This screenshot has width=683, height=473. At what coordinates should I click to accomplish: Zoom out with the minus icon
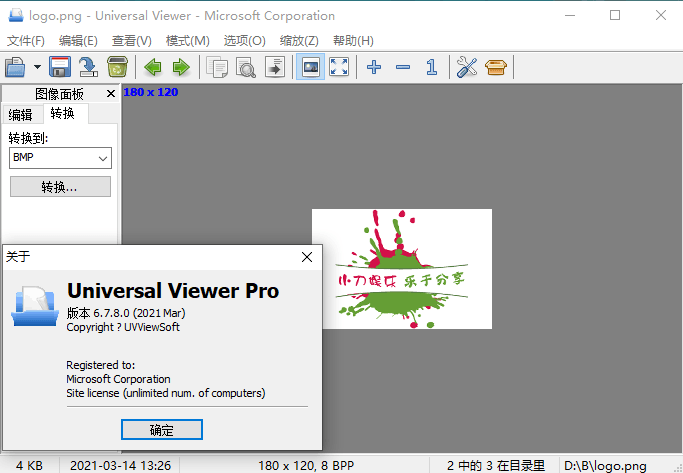pyautogui.click(x=403, y=67)
